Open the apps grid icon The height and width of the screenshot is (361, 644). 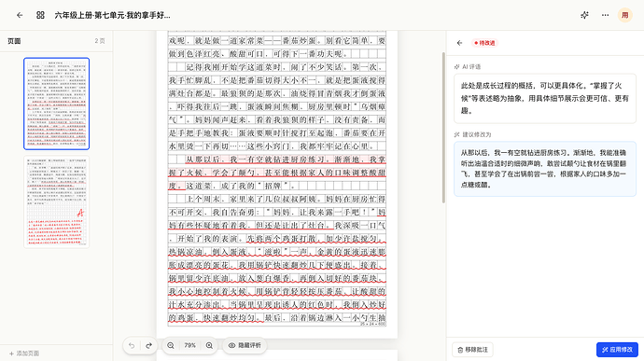[x=40, y=15]
